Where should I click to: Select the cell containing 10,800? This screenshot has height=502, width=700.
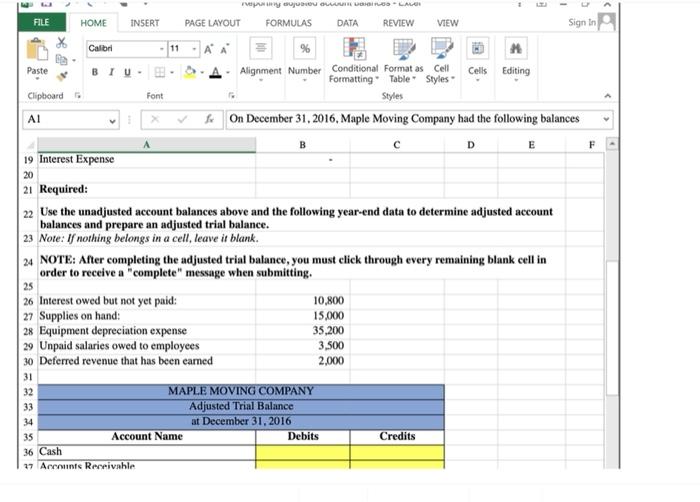pyautogui.click(x=303, y=301)
